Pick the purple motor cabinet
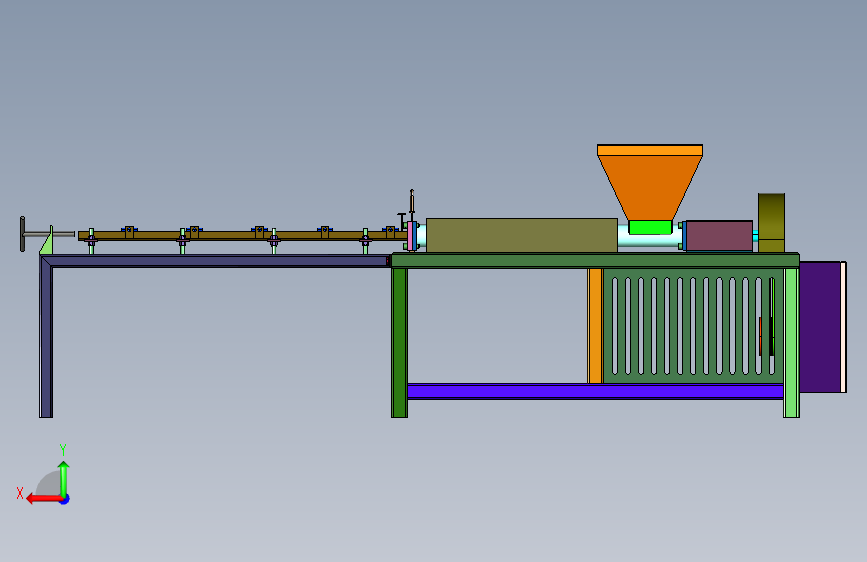The width and height of the screenshot is (867, 562). [822, 327]
